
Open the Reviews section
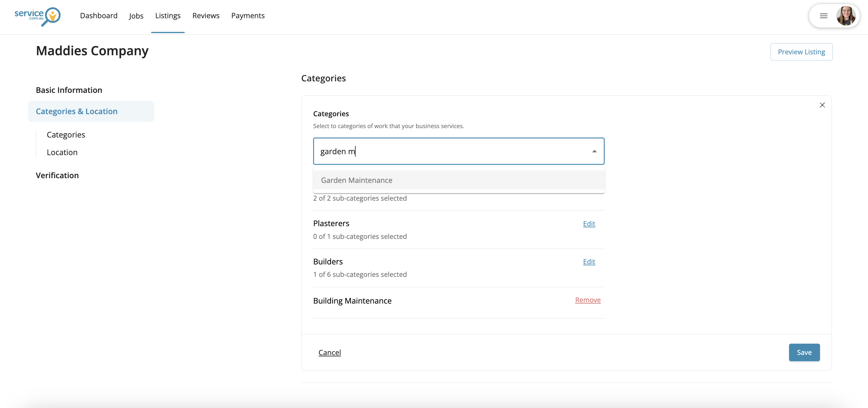206,15
